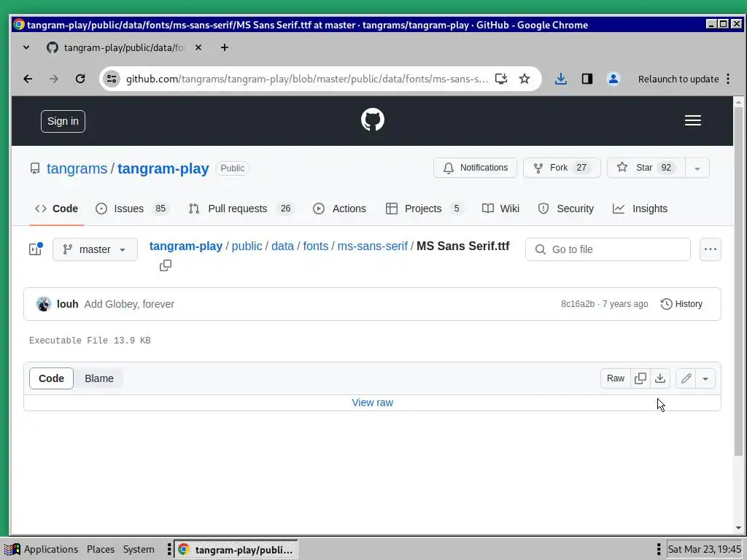Open the Insights tab

(x=640, y=209)
